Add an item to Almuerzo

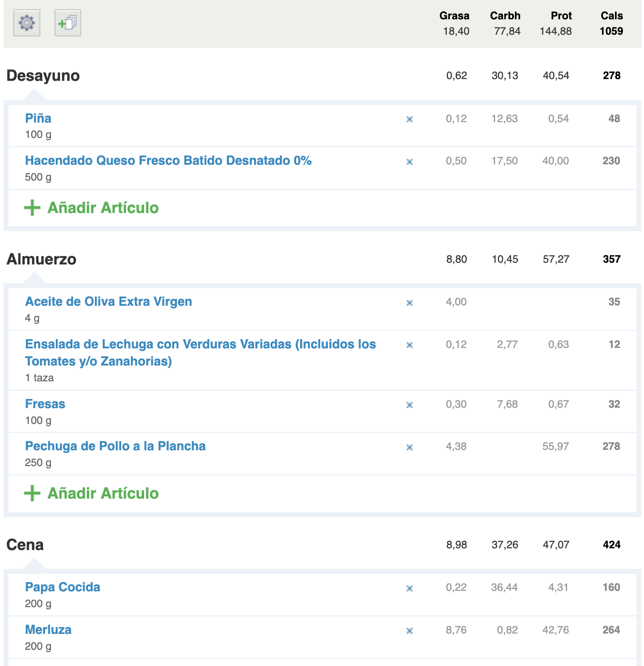(91, 493)
